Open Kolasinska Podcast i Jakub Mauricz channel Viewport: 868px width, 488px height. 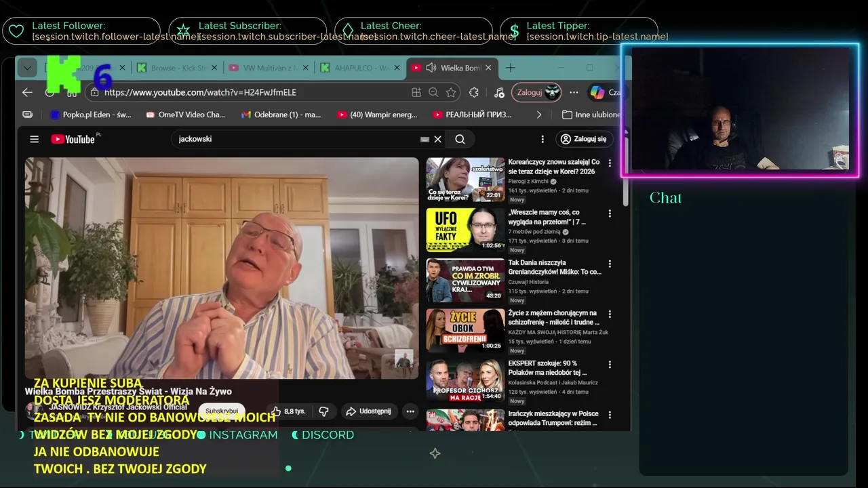[x=553, y=383]
